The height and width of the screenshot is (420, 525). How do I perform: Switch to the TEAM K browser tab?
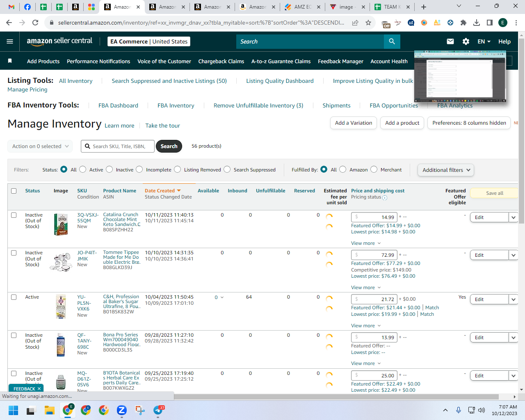[x=392, y=7]
